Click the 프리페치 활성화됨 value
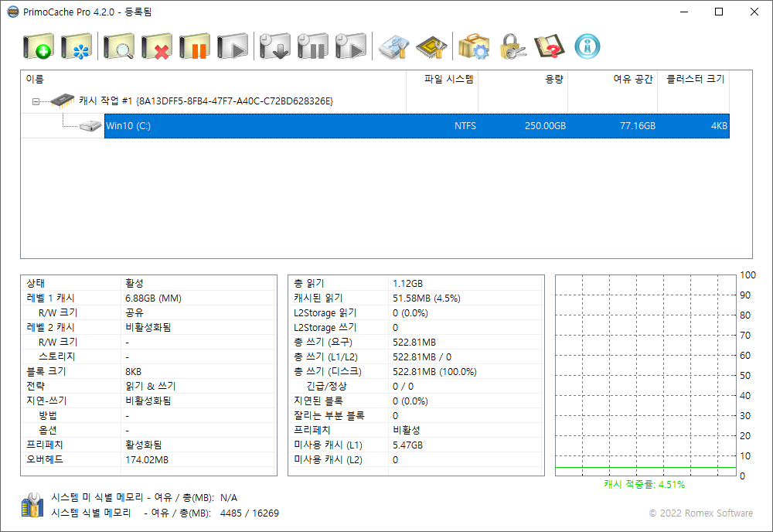 click(144, 445)
